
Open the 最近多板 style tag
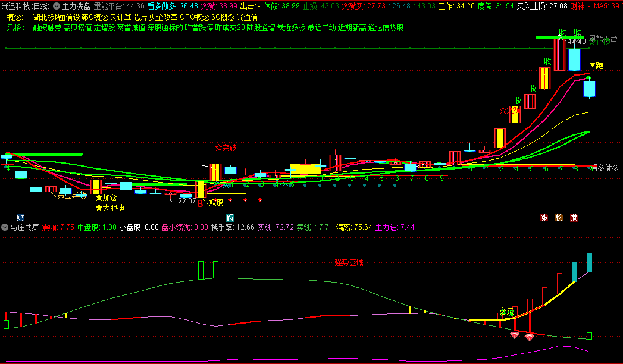[291, 27]
